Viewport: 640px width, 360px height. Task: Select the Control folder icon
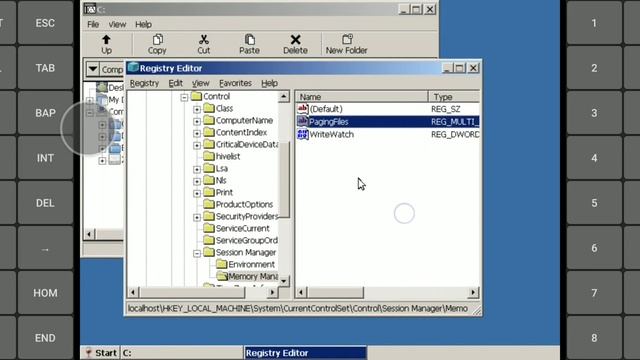[196, 96]
